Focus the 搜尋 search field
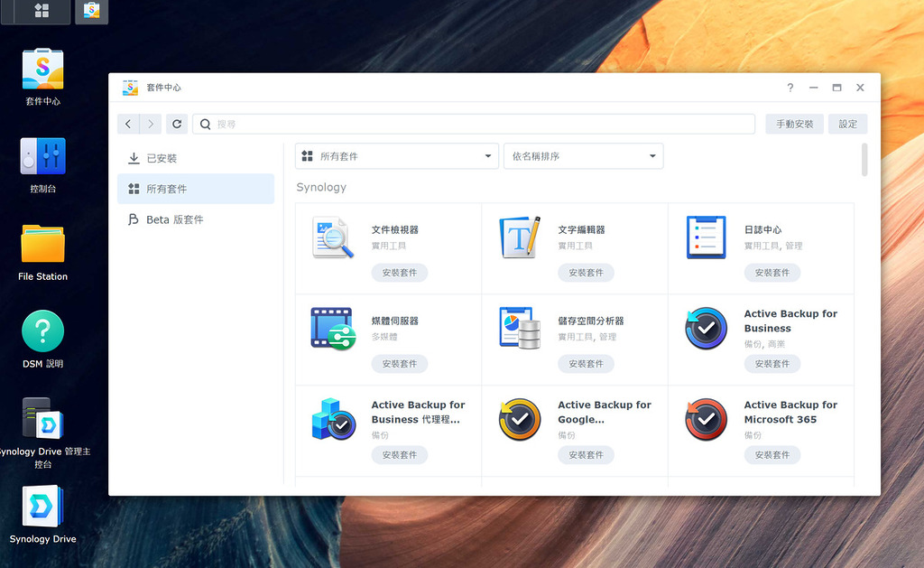Viewport: 924px width, 568px height. pyautogui.click(x=474, y=124)
